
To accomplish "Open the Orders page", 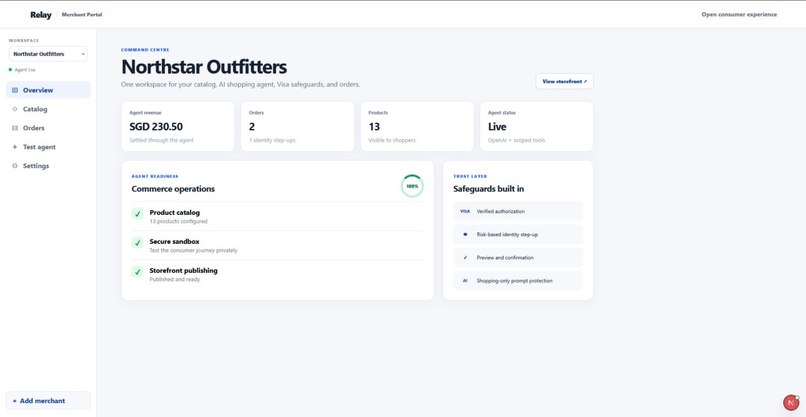I will [48, 128].
